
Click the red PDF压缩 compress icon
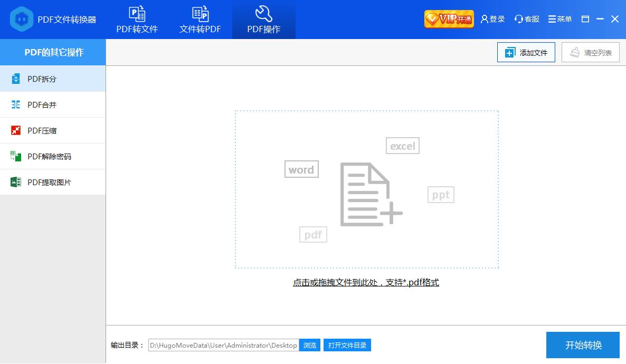pos(15,130)
